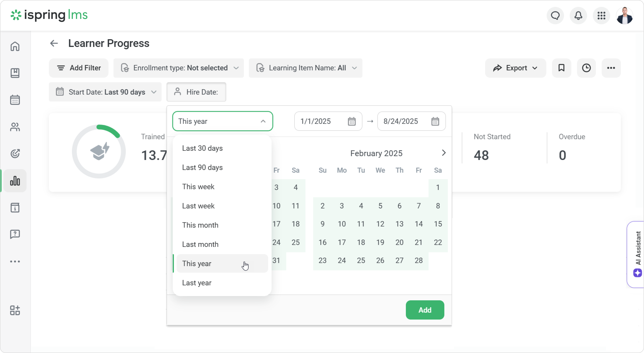Click the green Add button
The image size is (644, 353).
click(x=425, y=310)
